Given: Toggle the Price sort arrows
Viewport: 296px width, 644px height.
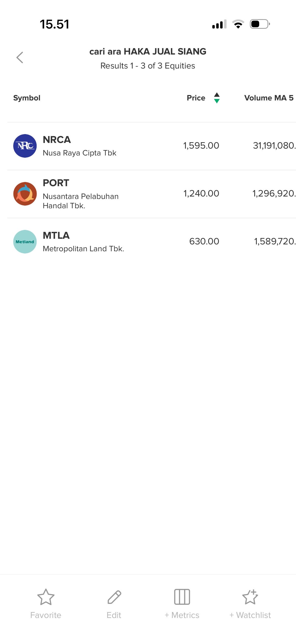Looking at the screenshot, I should (217, 98).
